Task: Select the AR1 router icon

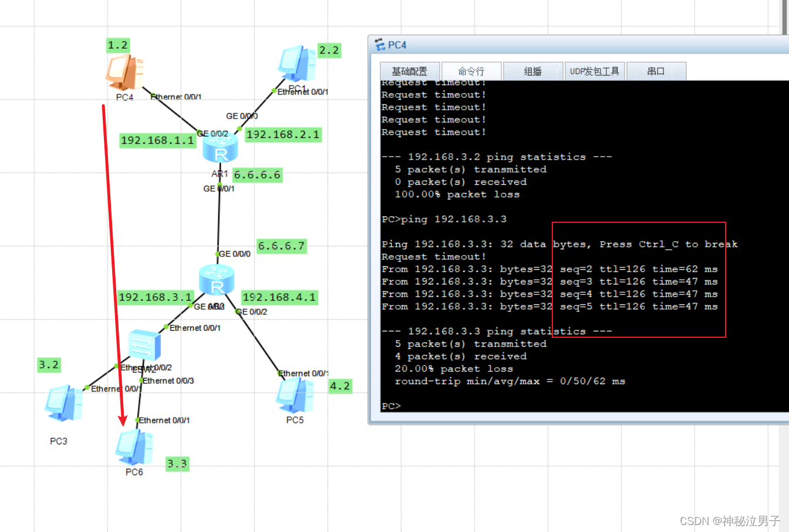Action: (220, 149)
